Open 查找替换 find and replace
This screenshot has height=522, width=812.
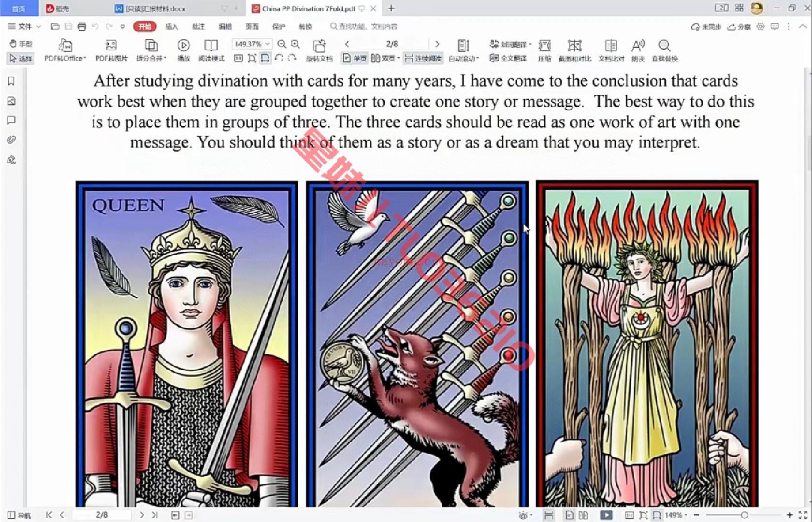point(665,51)
